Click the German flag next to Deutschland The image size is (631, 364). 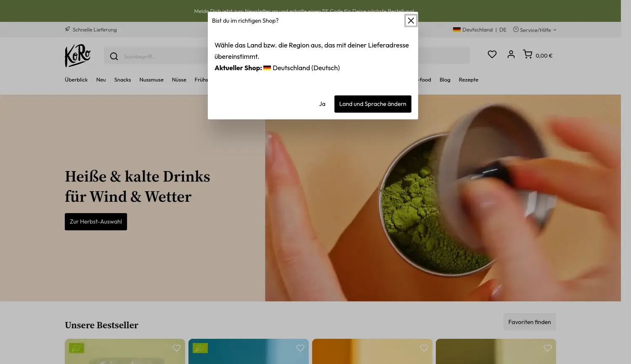(x=457, y=29)
